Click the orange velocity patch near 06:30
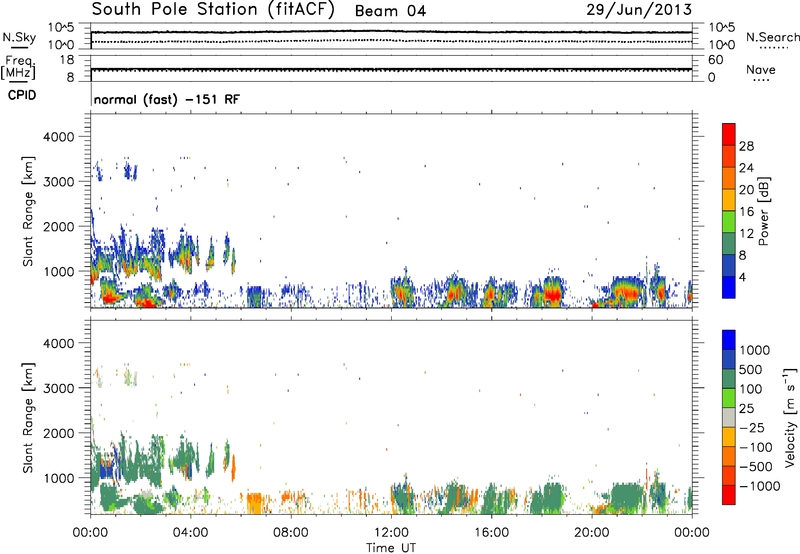Image resolution: width=800 pixels, height=554 pixels. pyautogui.click(x=254, y=503)
